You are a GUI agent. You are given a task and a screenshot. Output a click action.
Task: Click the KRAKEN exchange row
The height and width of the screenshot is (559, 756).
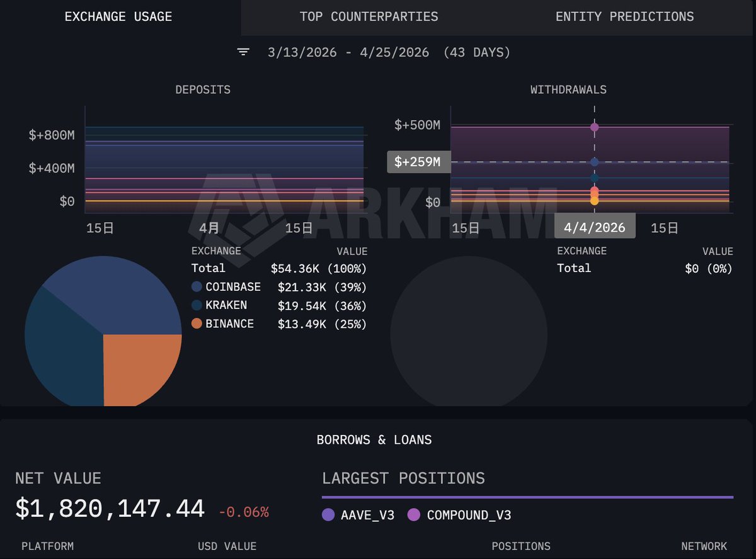pos(279,305)
